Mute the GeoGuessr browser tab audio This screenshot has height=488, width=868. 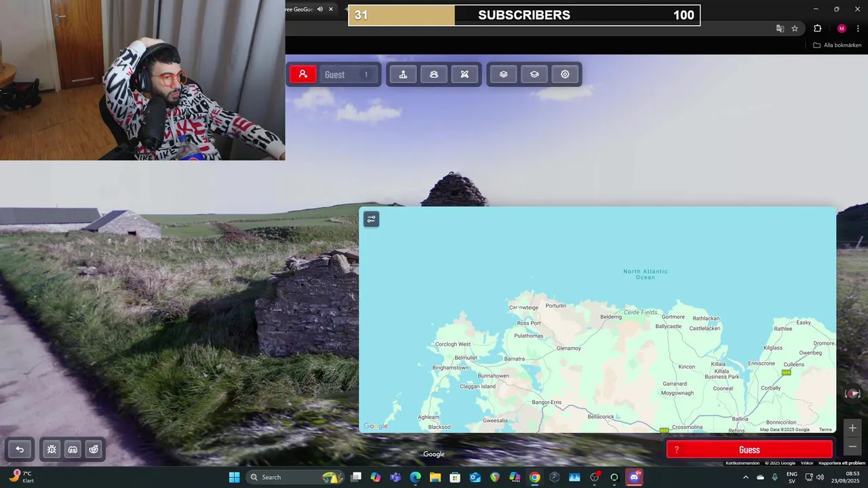click(x=320, y=9)
